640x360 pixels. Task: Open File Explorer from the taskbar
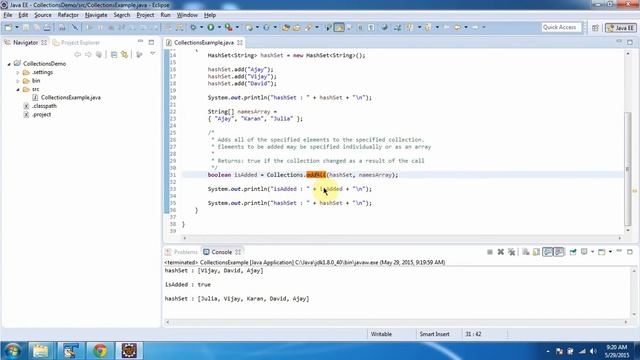[40, 351]
